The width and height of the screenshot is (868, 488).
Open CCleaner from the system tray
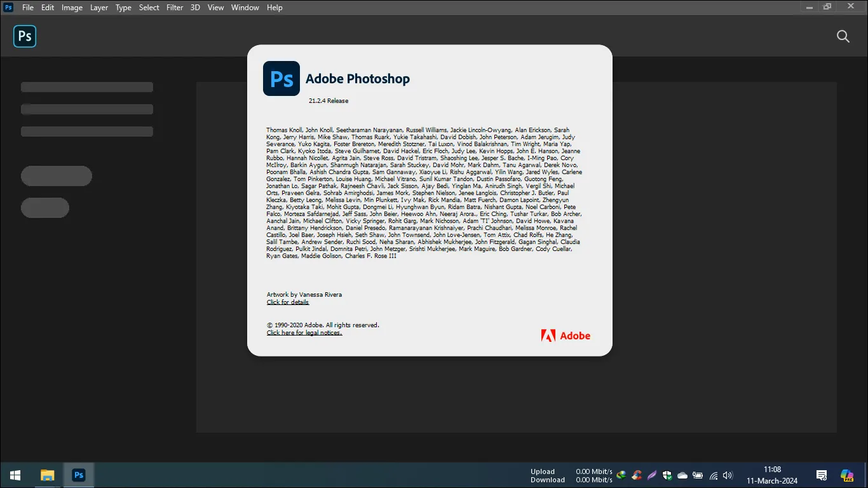coord(636,475)
